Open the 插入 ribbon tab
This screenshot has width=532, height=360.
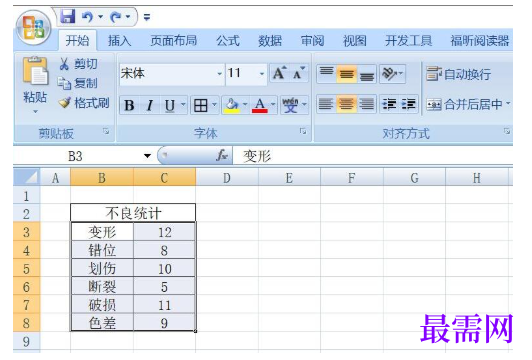coord(119,41)
